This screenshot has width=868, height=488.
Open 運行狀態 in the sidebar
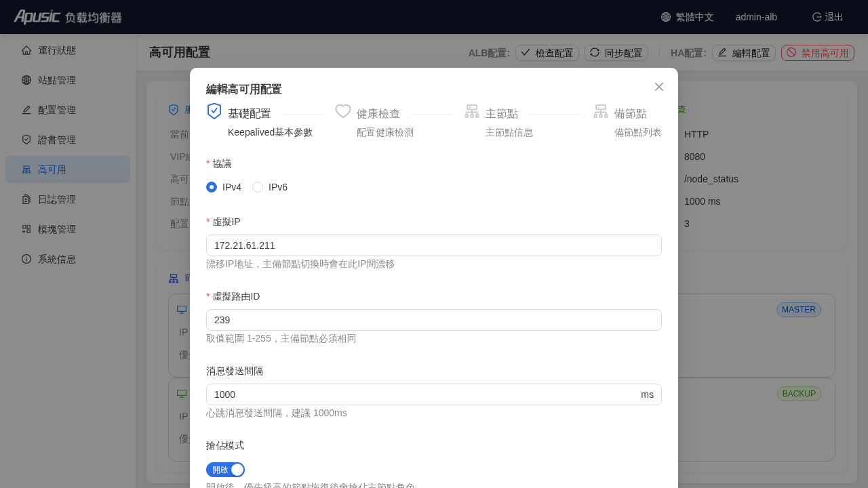[x=68, y=50]
